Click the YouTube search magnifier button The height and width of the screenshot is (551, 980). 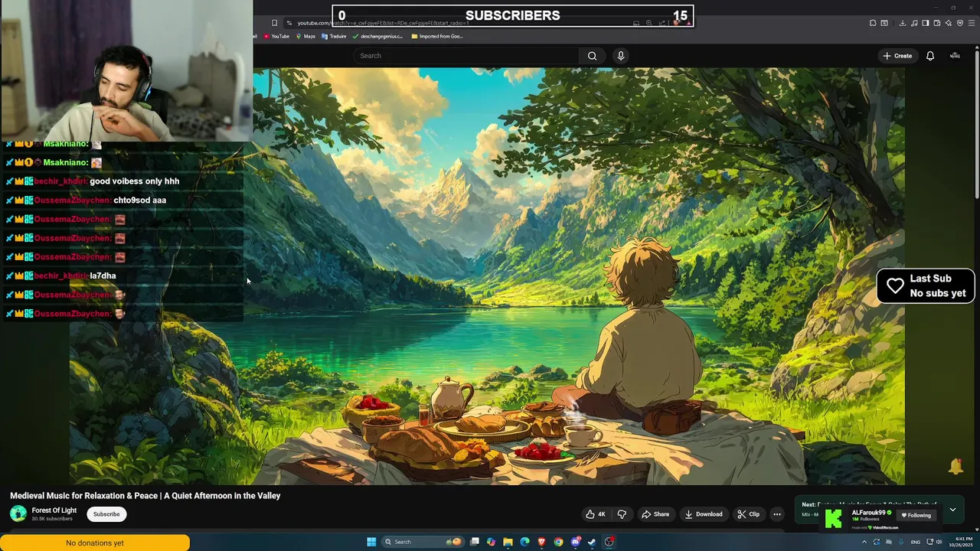[592, 56]
